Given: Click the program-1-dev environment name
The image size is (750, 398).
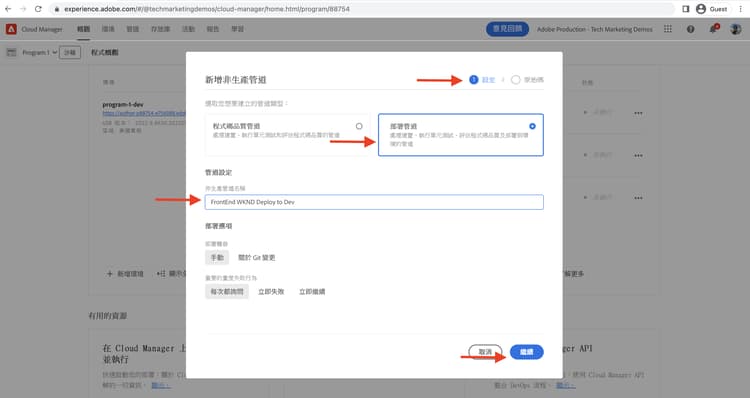Looking at the screenshot, I should (x=123, y=104).
